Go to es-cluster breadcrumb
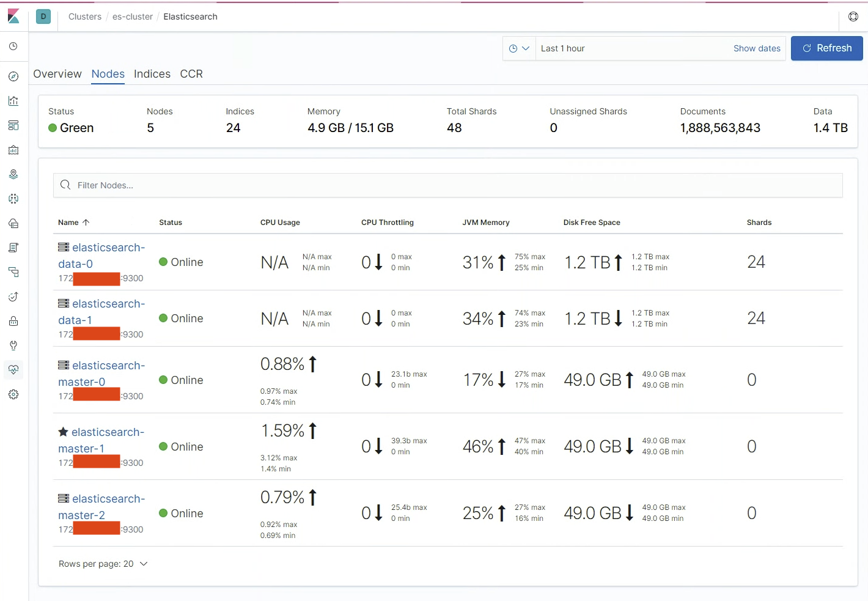 point(133,17)
